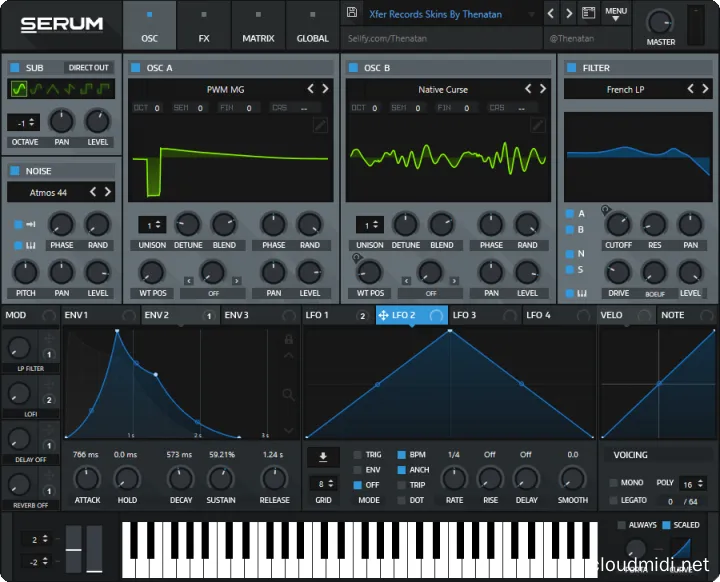This screenshot has width=720, height=582.
Task: Open the preset browser icon beside MENU
Action: 588,14
